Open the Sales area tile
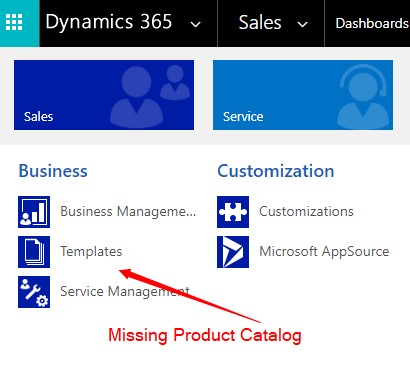This screenshot has width=410, height=383. coord(104,95)
